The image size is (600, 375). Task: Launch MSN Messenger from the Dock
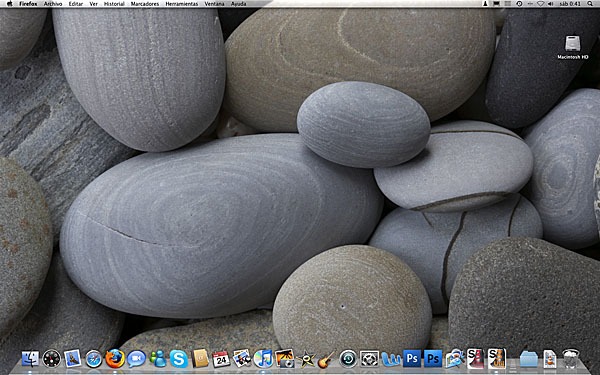(158, 359)
